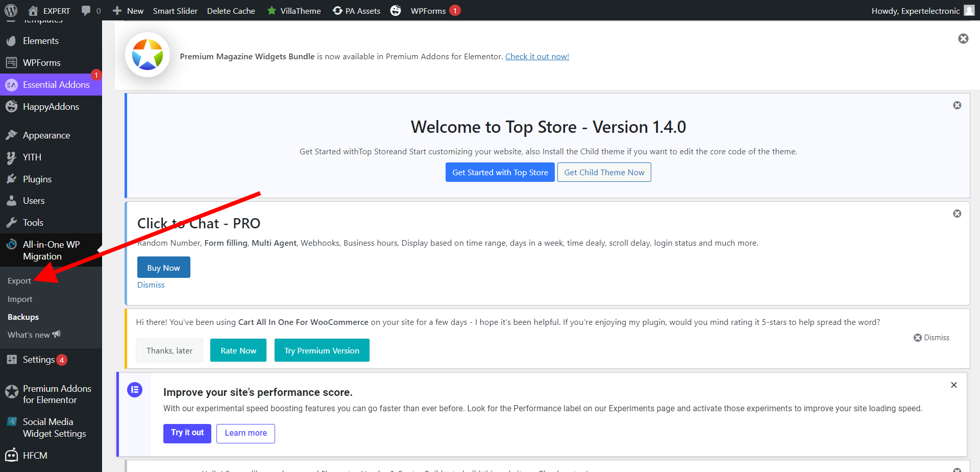Open the Tools menu
The image size is (980, 472).
click(x=33, y=223)
